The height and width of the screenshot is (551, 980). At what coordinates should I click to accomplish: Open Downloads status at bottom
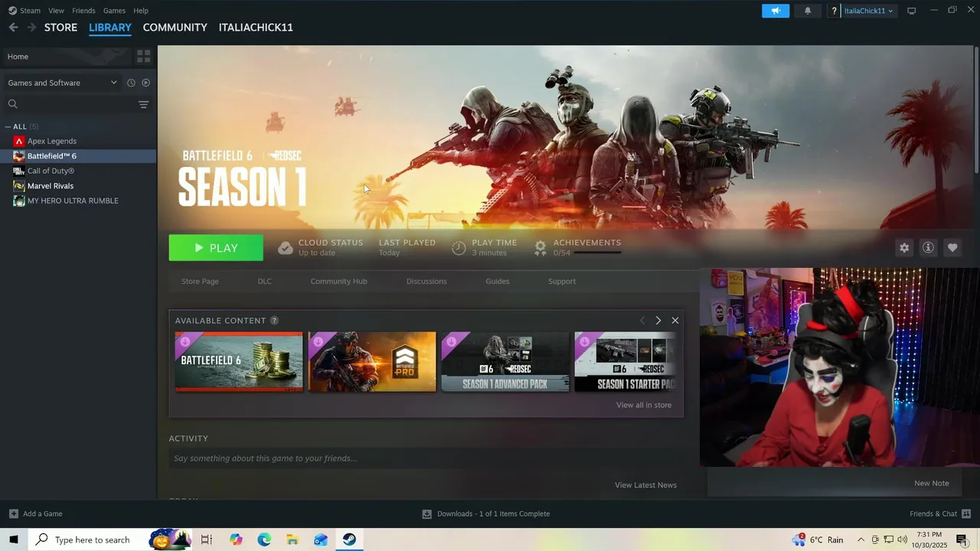click(x=485, y=514)
